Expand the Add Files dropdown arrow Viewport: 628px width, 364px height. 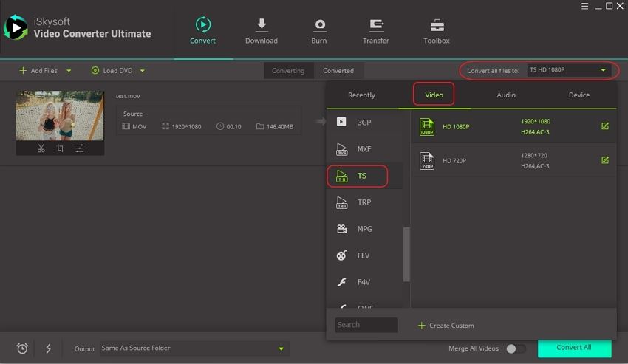click(69, 71)
